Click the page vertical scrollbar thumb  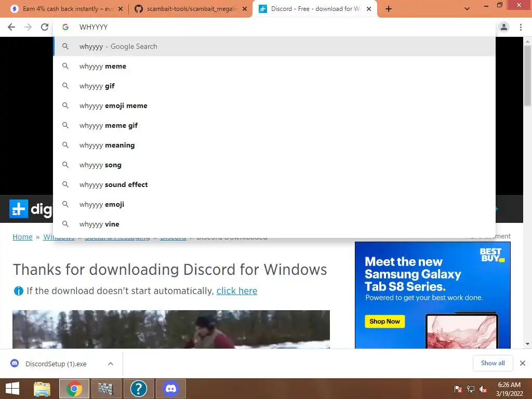coord(527,76)
